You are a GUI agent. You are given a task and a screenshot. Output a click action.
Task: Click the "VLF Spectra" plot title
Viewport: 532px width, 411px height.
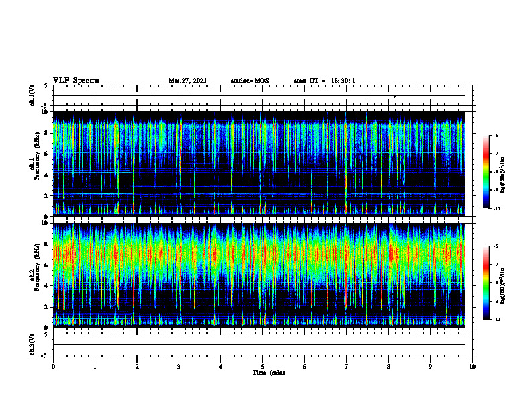pyautogui.click(x=76, y=81)
